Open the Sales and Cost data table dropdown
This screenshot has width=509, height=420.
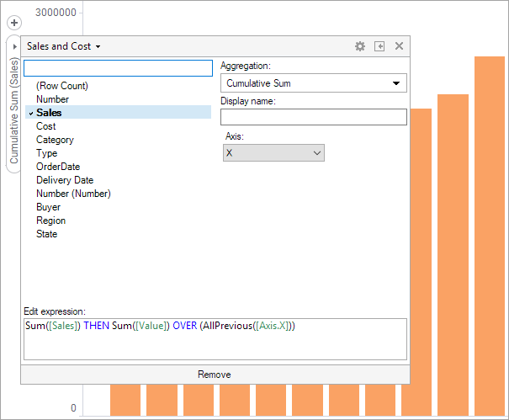coord(64,46)
